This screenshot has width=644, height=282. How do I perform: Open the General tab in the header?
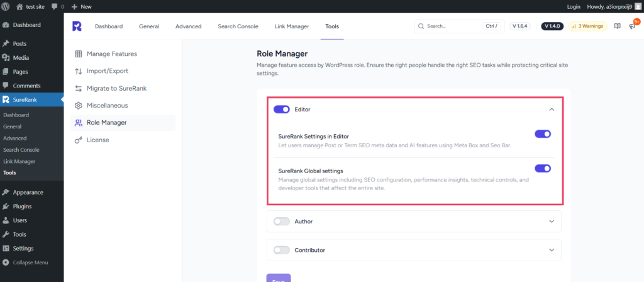(x=149, y=26)
